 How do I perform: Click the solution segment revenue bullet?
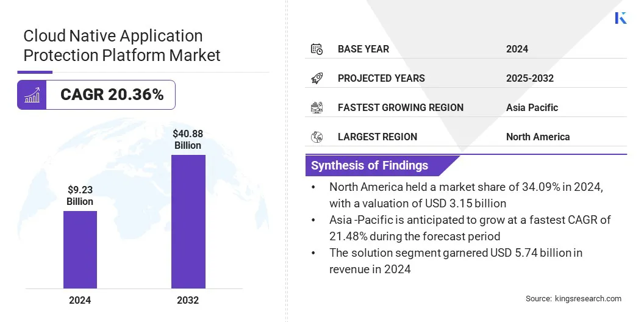pos(456,260)
